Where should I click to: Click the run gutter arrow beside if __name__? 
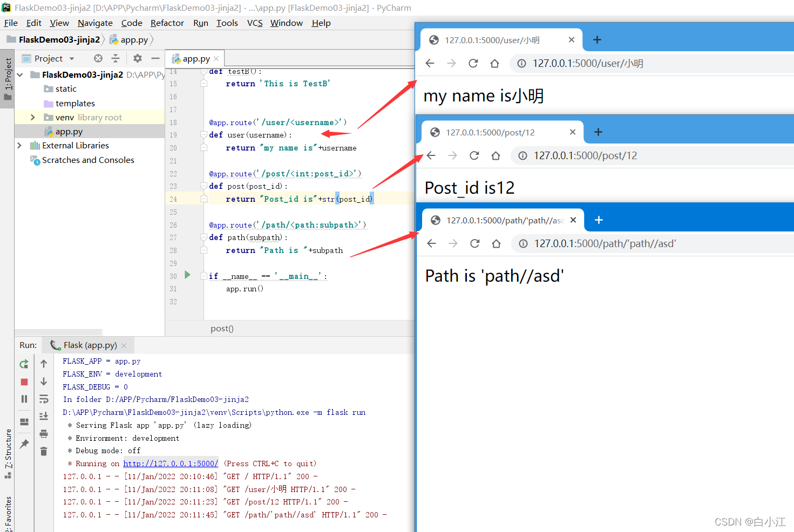[187, 275]
